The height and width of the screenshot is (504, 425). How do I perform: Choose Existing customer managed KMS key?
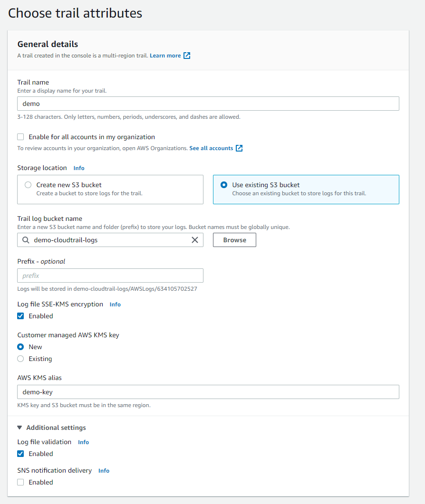20,359
